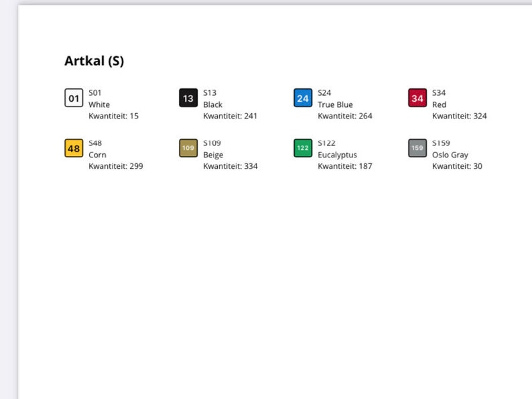Click Kwantiteit: 187 text
Viewport: 532px width, 399px height.
345,166
